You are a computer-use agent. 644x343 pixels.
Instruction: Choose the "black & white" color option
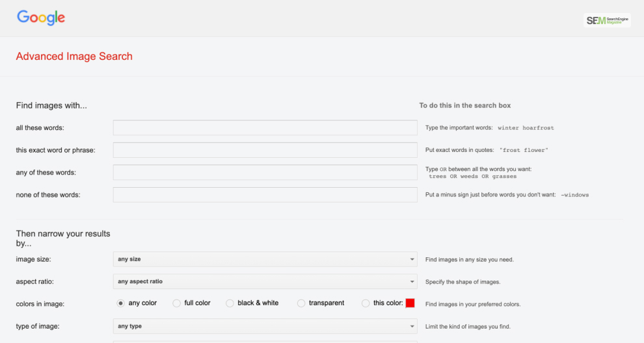pos(230,303)
